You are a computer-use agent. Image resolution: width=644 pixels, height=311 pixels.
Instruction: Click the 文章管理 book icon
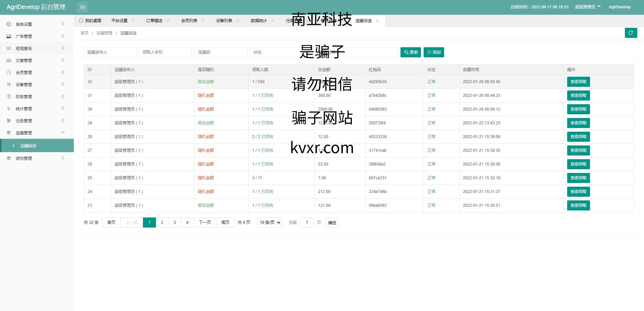point(9,60)
